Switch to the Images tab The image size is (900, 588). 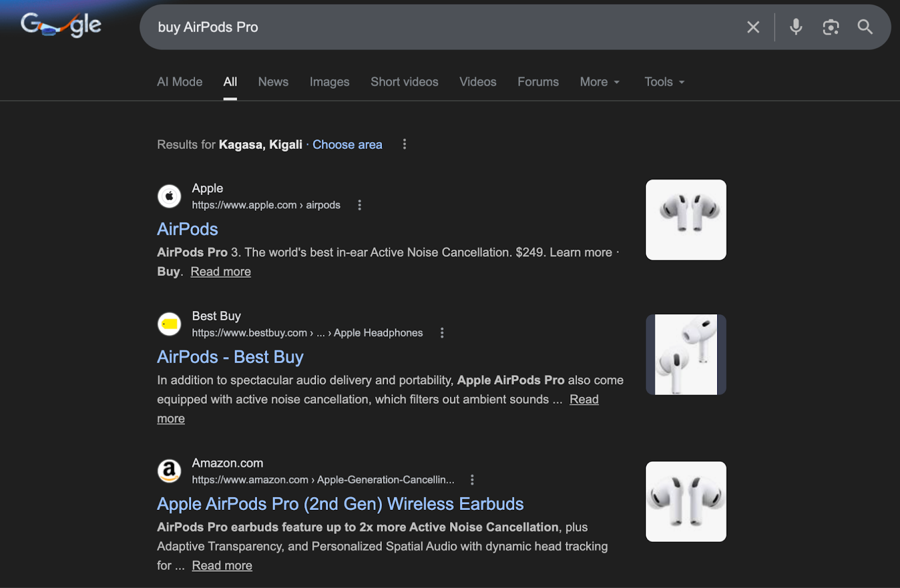pyautogui.click(x=329, y=82)
